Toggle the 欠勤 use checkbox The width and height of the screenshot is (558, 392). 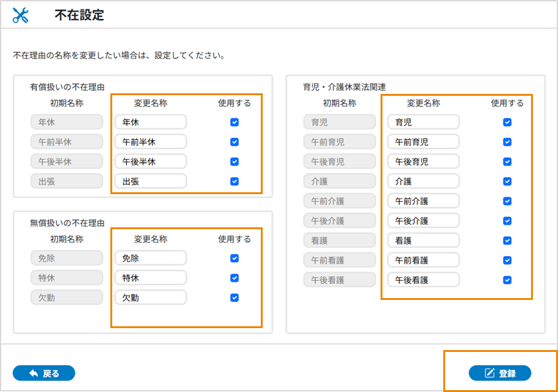point(234,297)
